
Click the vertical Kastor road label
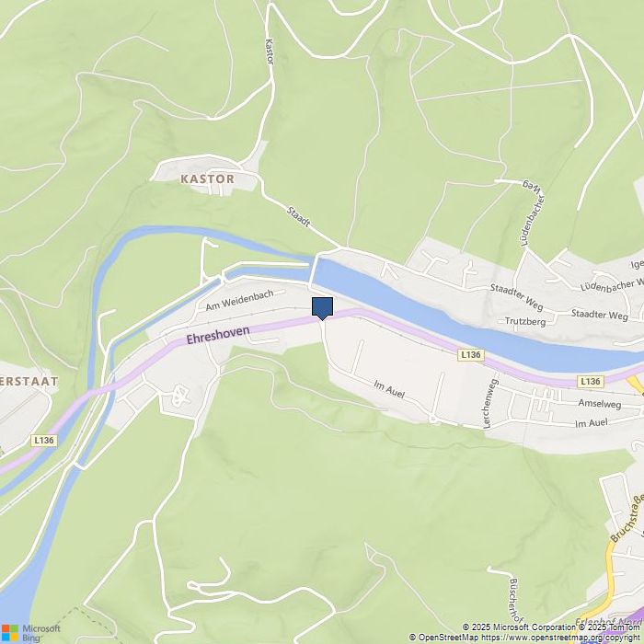[270, 52]
